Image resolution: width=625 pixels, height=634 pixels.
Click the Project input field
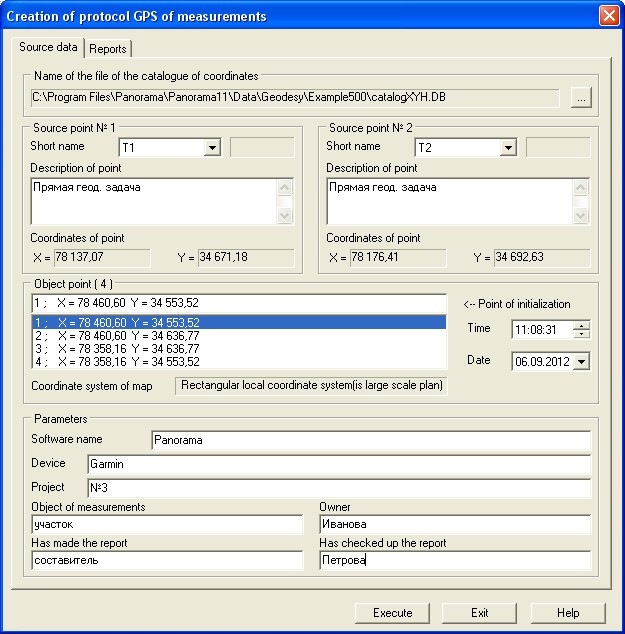click(x=338, y=488)
